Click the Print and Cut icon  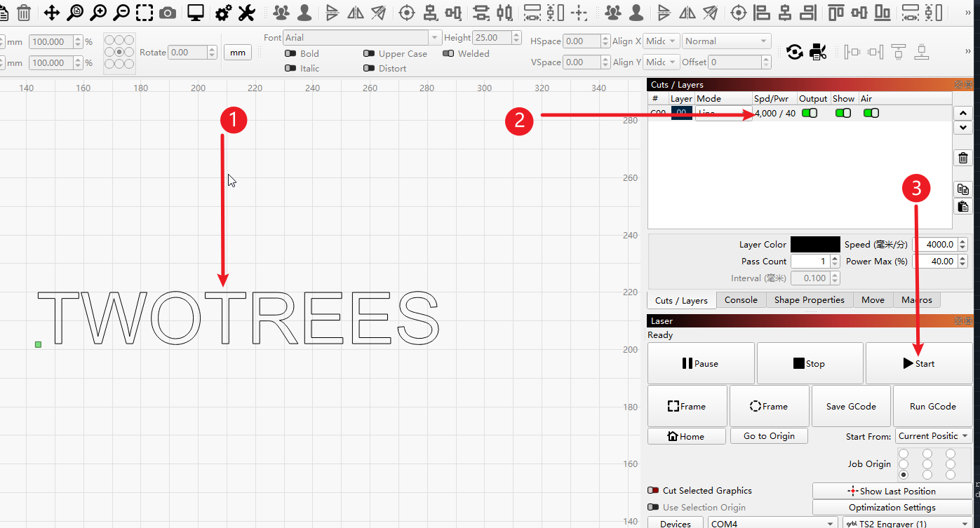pos(817,51)
